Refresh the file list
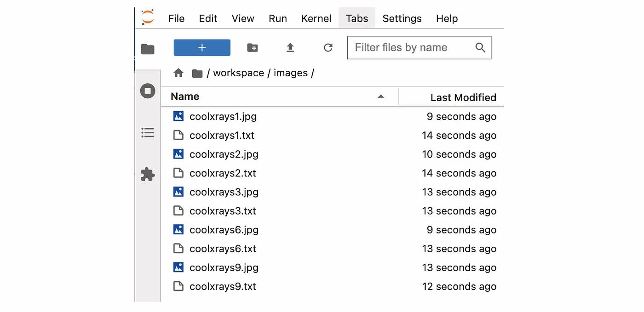The height and width of the screenshot is (312, 644). [x=328, y=47]
